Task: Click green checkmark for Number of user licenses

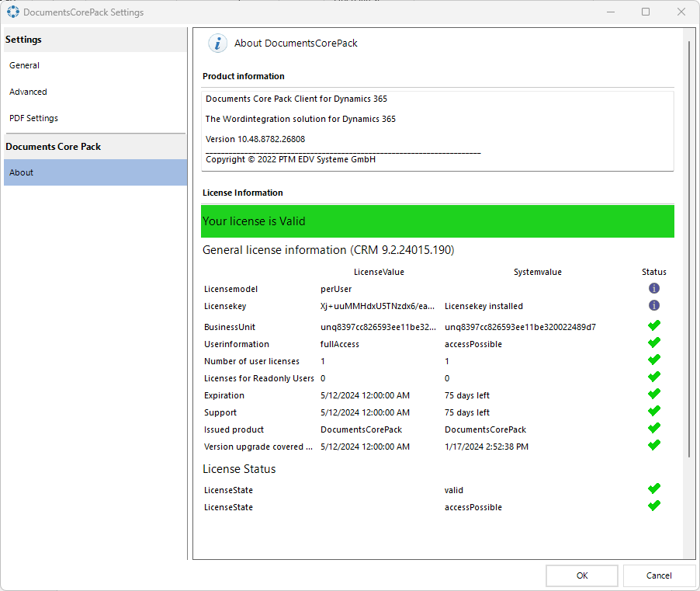Action: [653, 360]
